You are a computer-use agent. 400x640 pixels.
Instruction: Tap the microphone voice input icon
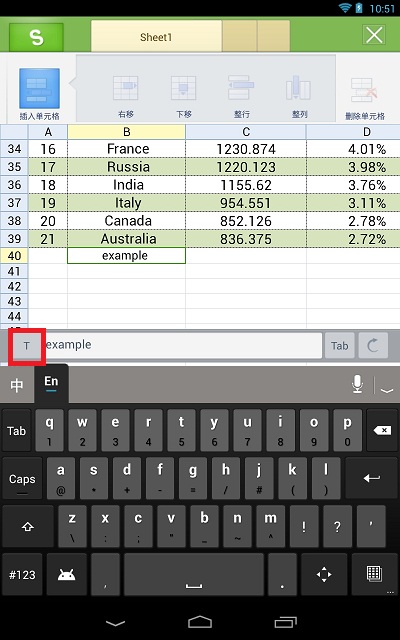tap(358, 384)
